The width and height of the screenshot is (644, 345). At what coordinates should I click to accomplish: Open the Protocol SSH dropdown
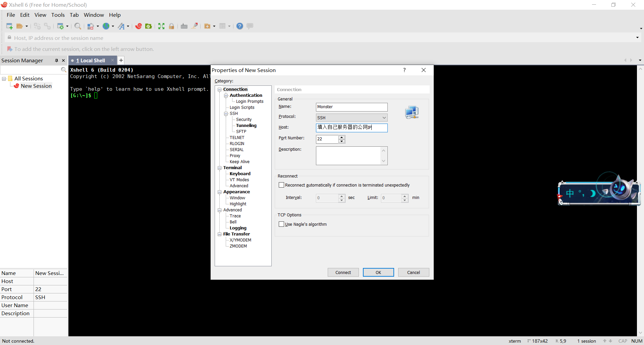384,118
